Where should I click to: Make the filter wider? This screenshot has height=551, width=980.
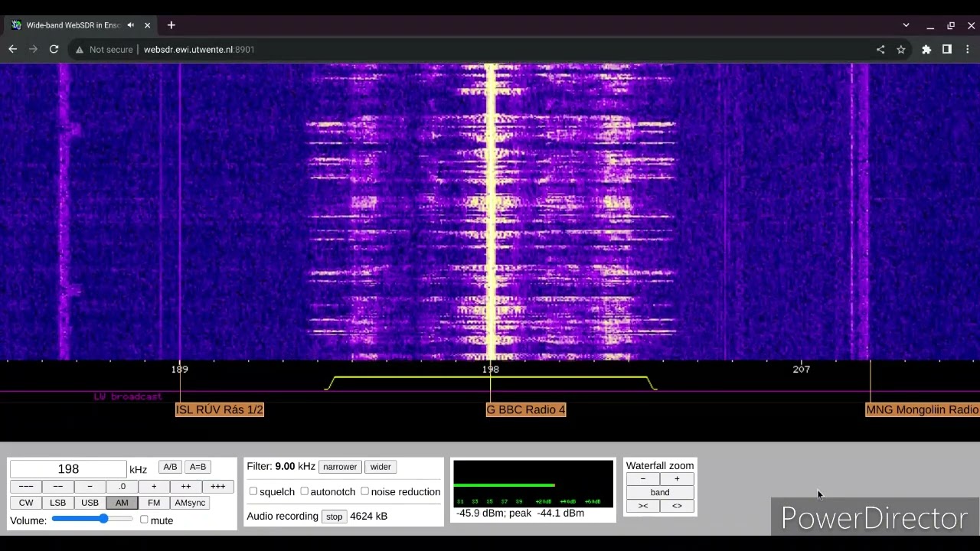pos(381,467)
